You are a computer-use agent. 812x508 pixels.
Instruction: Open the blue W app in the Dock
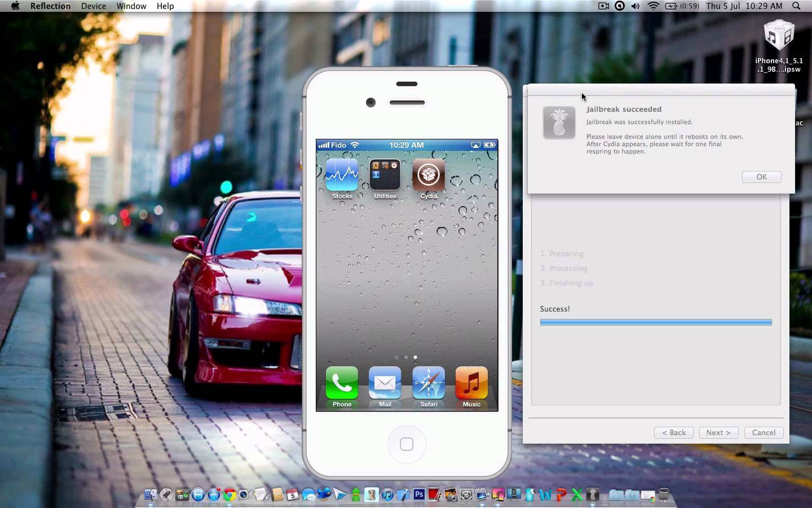pyautogui.click(x=545, y=495)
